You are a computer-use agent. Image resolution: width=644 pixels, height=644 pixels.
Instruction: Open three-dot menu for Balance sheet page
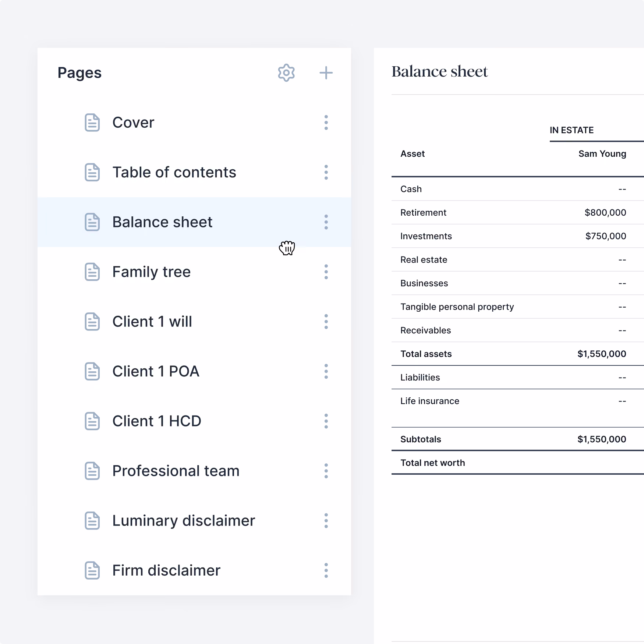[x=326, y=222]
